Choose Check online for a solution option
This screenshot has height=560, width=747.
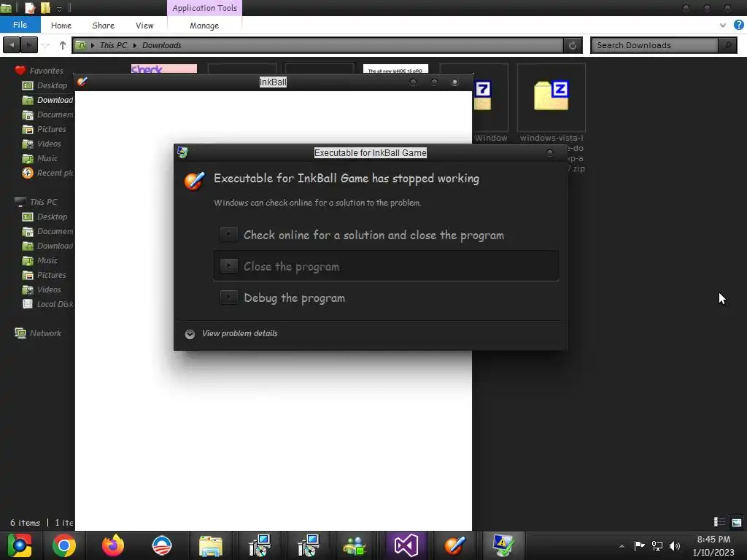coord(386,235)
